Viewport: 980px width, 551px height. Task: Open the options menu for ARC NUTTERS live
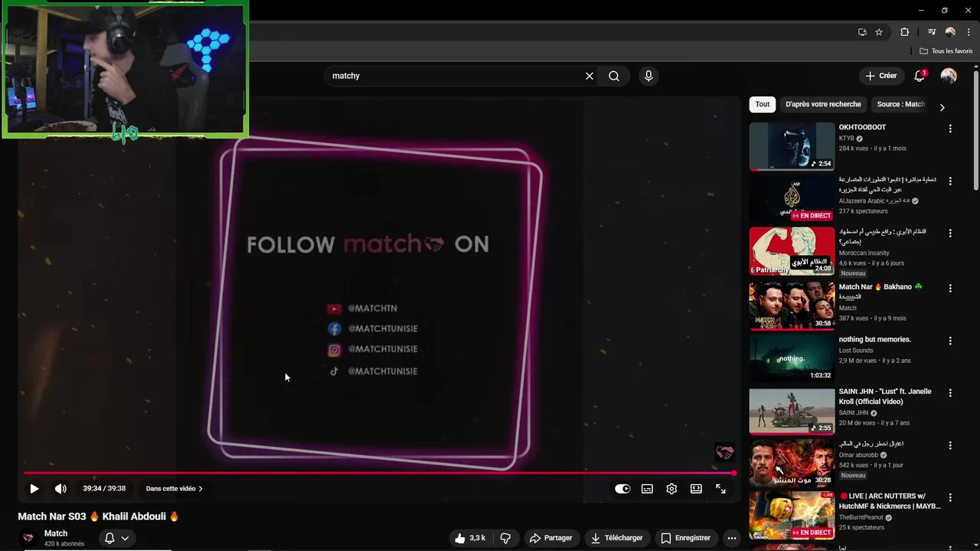[950, 497]
